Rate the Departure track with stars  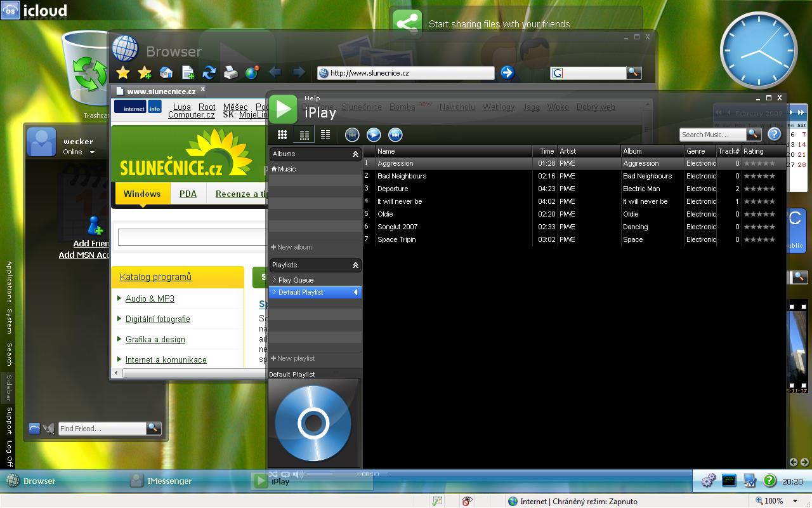pyautogui.click(x=759, y=189)
